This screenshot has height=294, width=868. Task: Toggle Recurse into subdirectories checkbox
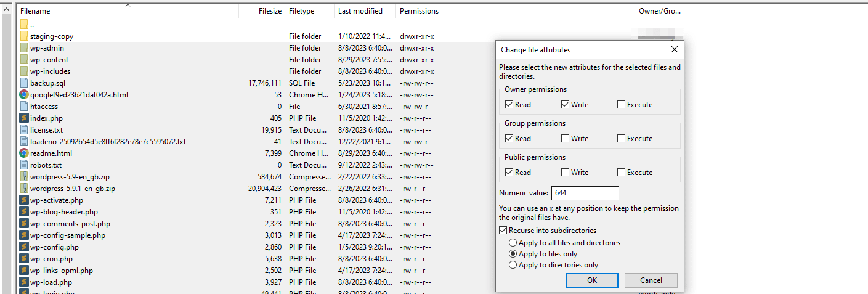click(x=503, y=231)
